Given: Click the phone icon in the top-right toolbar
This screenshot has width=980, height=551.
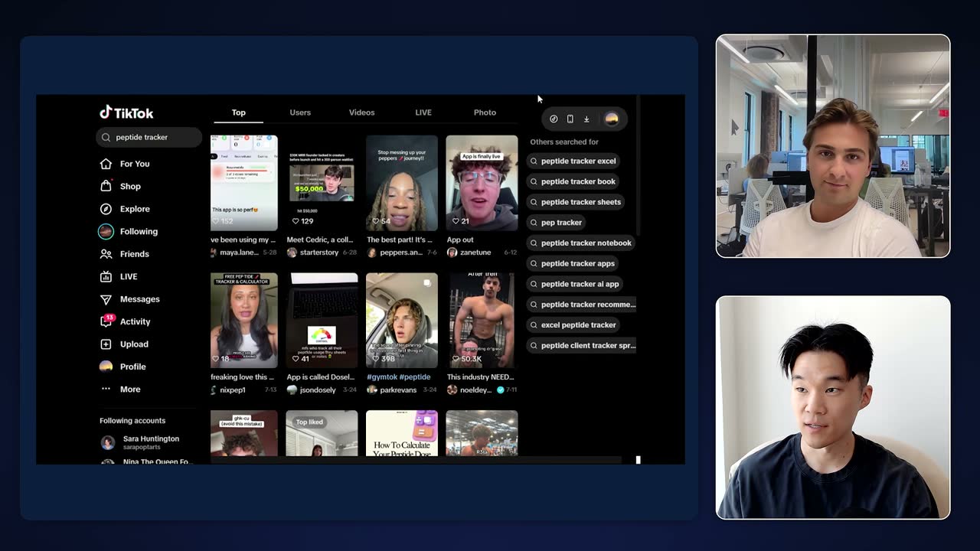Looking at the screenshot, I should click(x=570, y=119).
